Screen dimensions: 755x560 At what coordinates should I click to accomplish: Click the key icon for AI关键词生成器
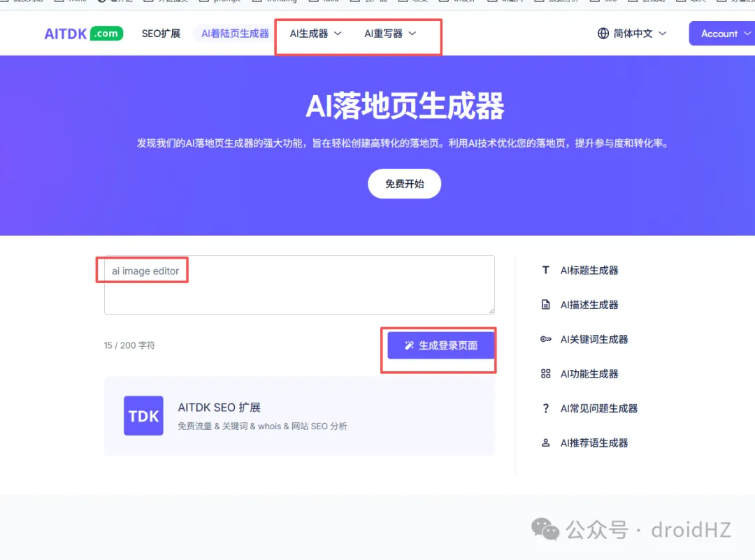click(546, 339)
